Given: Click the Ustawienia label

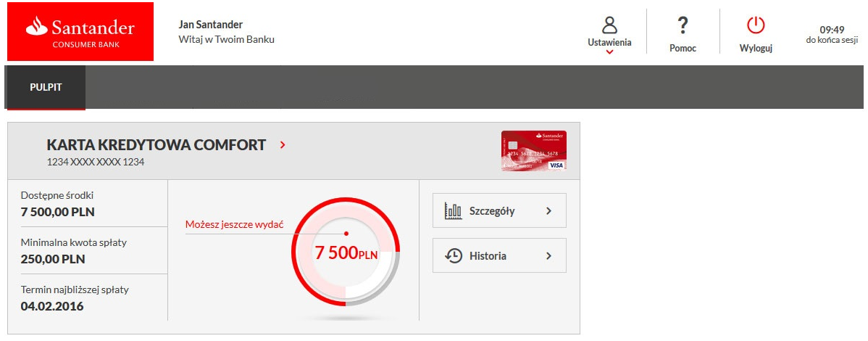Looking at the screenshot, I should click(609, 42).
